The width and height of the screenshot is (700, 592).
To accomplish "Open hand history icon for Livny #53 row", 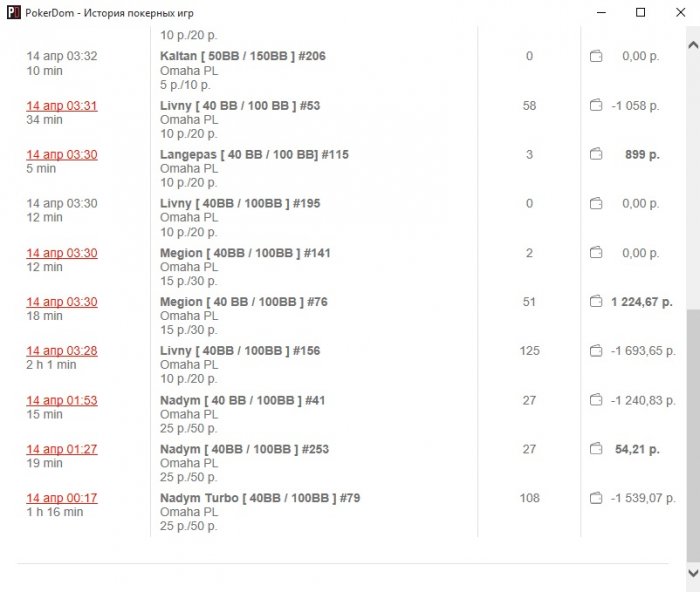I will (x=596, y=106).
